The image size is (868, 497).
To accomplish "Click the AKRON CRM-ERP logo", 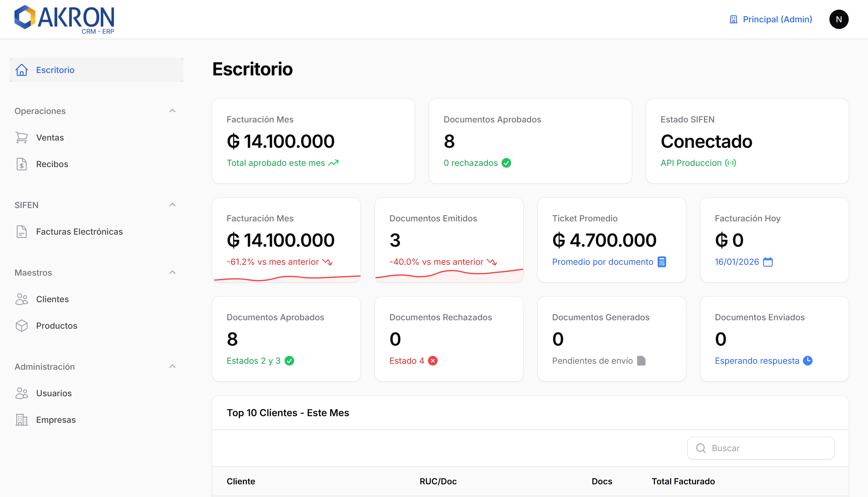I will 64,20.
